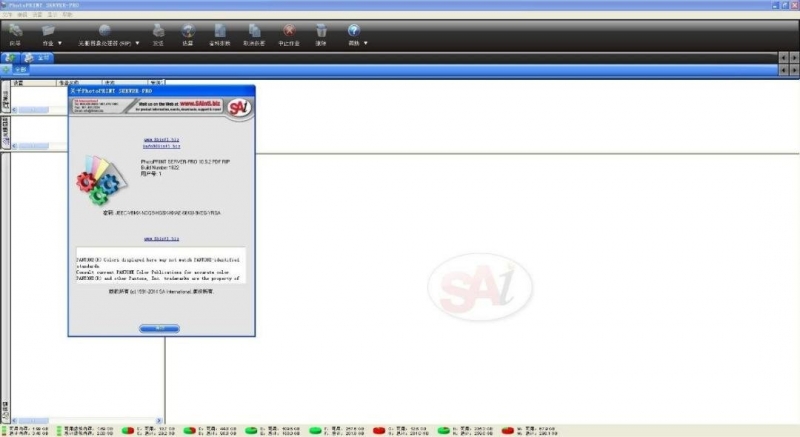Expand the 帮助 help dropdown arrow
Image resolution: width=800 pixels, height=437 pixels.
click(x=365, y=43)
